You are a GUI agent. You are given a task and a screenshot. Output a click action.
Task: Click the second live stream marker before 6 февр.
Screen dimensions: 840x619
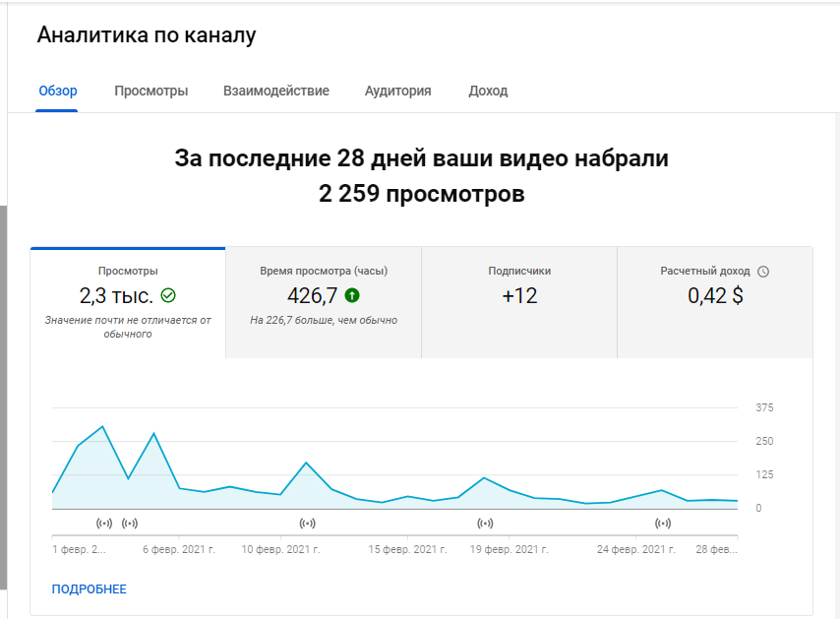(129, 523)
